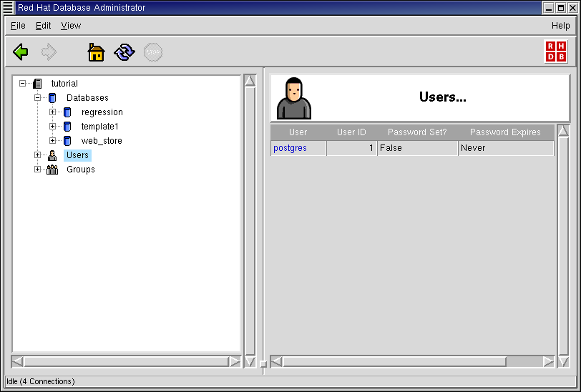This screenshot has width=581, height=392.
Task: Expand the Users tree node
Action: 37,155
